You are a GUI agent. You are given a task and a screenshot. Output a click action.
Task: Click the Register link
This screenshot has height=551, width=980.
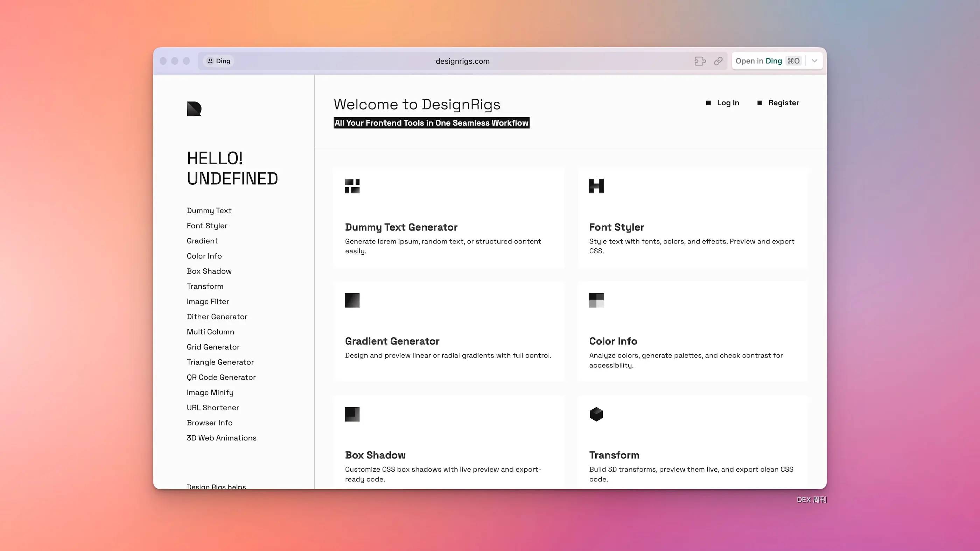(x=783, y=103)
